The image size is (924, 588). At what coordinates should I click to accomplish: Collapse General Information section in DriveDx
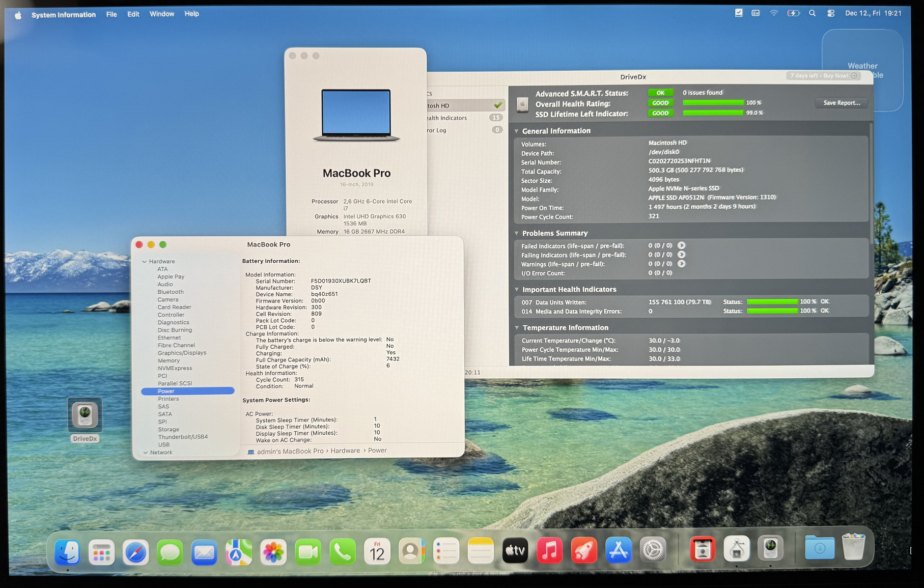pos(516,131)
